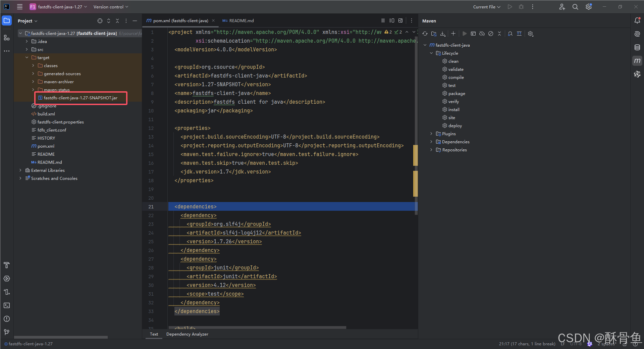Expand the Maven Plugins node
Viewport: 644px width, 349px height.
[x=431, y=134]
